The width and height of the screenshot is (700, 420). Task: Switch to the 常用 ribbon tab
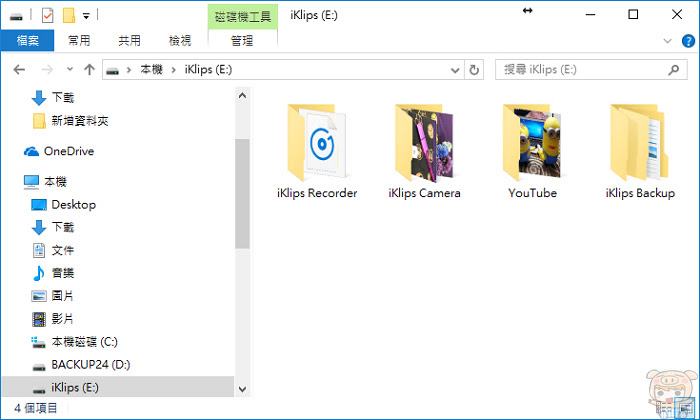[x=79, y=41]
